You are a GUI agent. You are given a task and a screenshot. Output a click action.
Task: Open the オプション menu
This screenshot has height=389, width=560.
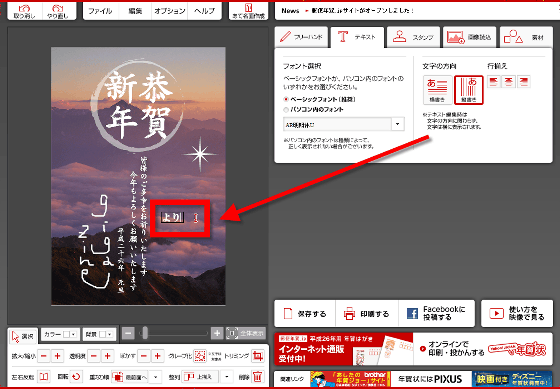click(170, 11)
